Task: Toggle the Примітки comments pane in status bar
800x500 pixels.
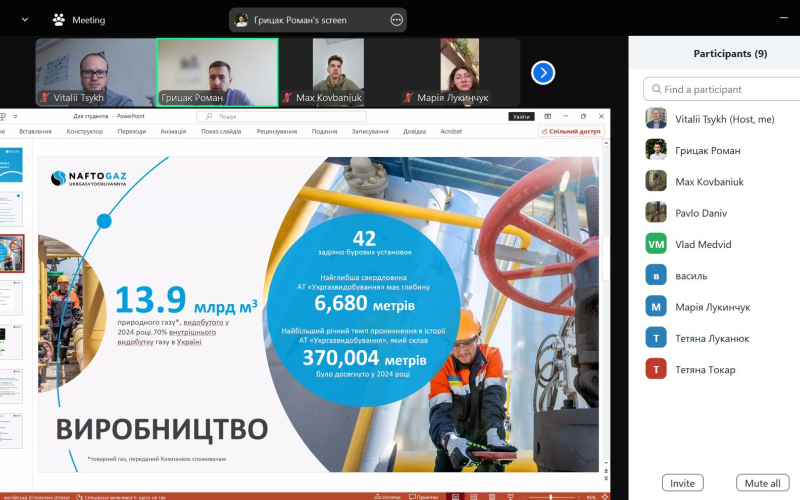Action: (x=423, y=496)
